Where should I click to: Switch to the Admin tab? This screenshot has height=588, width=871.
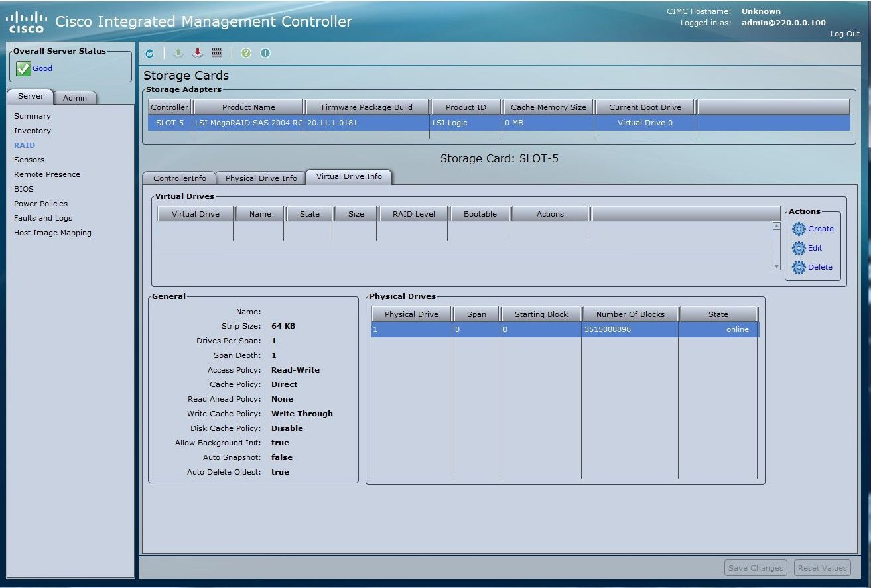point(75,98)
